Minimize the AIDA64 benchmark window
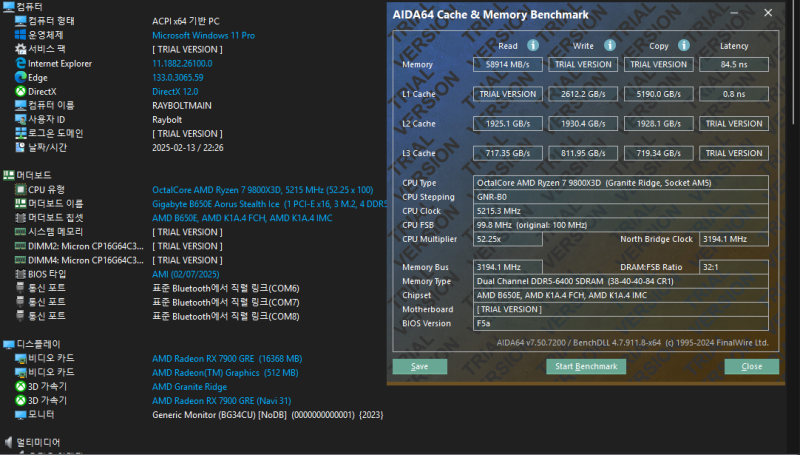The image size is (800, 455). coord(734,13)
